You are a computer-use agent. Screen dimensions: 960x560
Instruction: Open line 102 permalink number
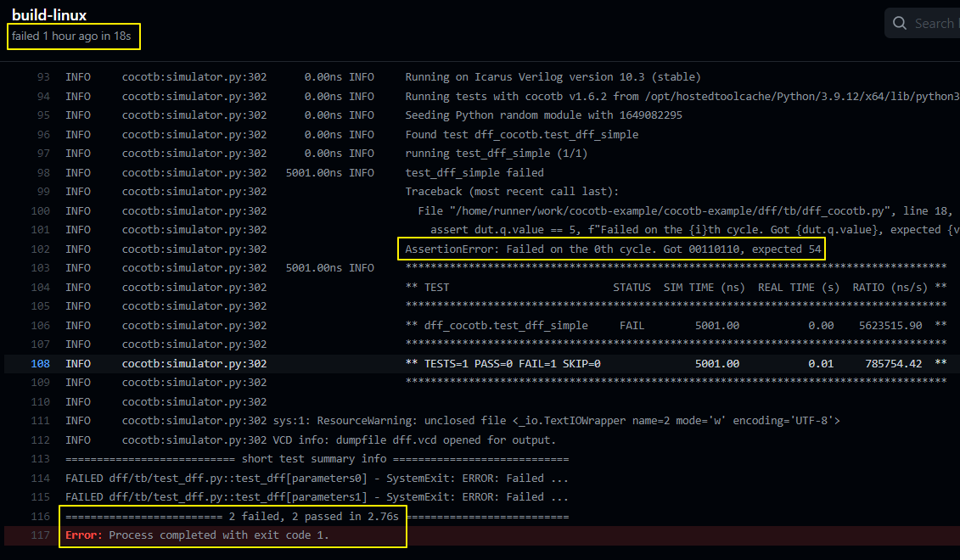[40, 249]
